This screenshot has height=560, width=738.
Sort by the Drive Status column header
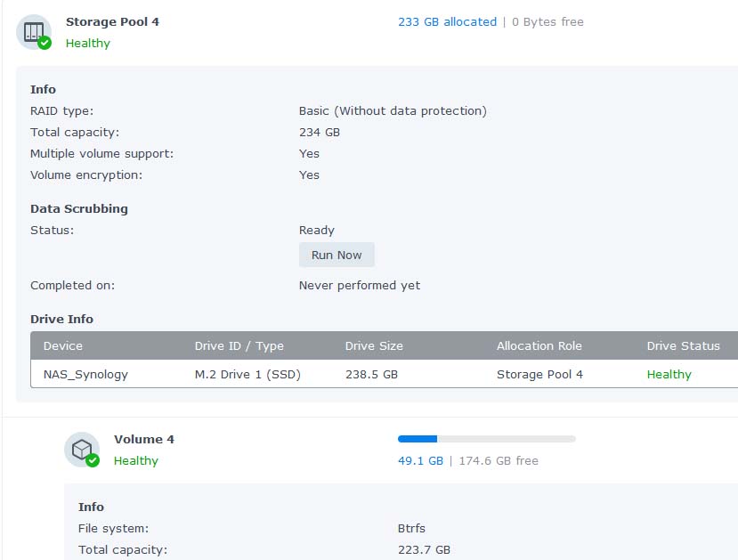pos(683,345)
